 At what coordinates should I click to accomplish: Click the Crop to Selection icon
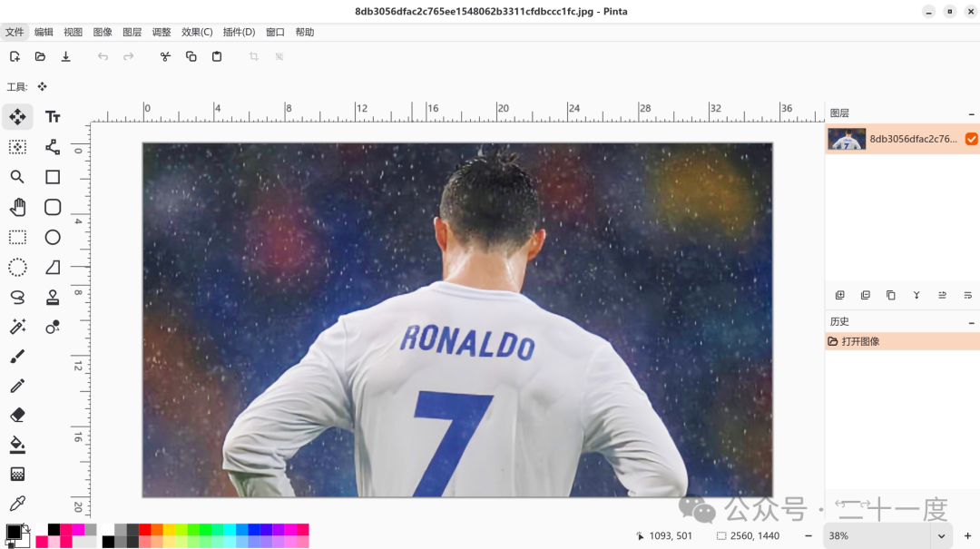(x=254, y=56)
